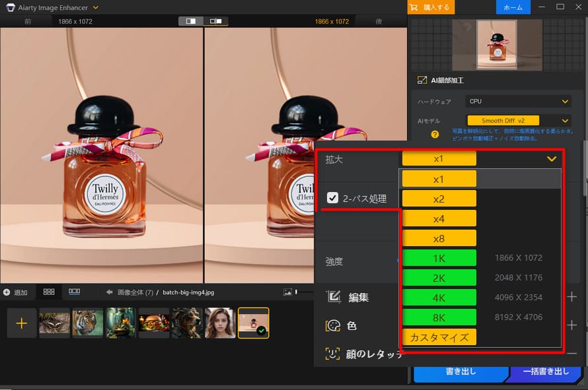Collapse the 顔のレタッチ section with minus icon
This screenshot has width=588, height=390.
coord(571,353)
